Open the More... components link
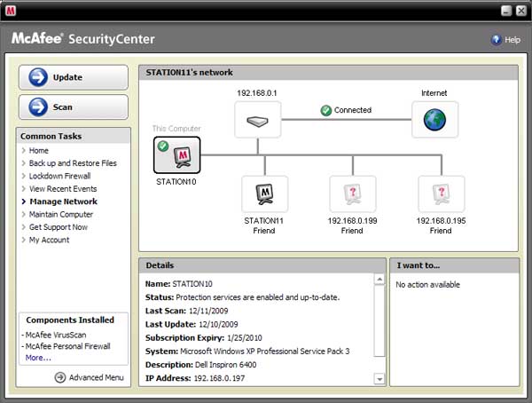The height and width of the screenshot is (403, 532). (38, 358)
